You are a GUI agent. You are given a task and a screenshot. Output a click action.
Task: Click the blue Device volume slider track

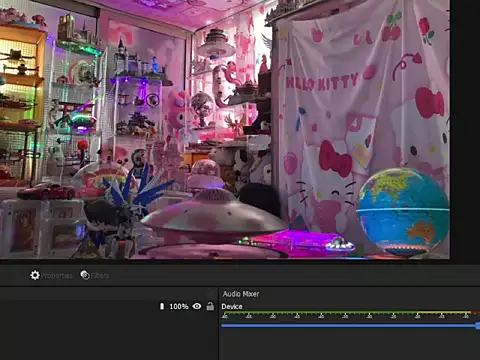point(348,326)
